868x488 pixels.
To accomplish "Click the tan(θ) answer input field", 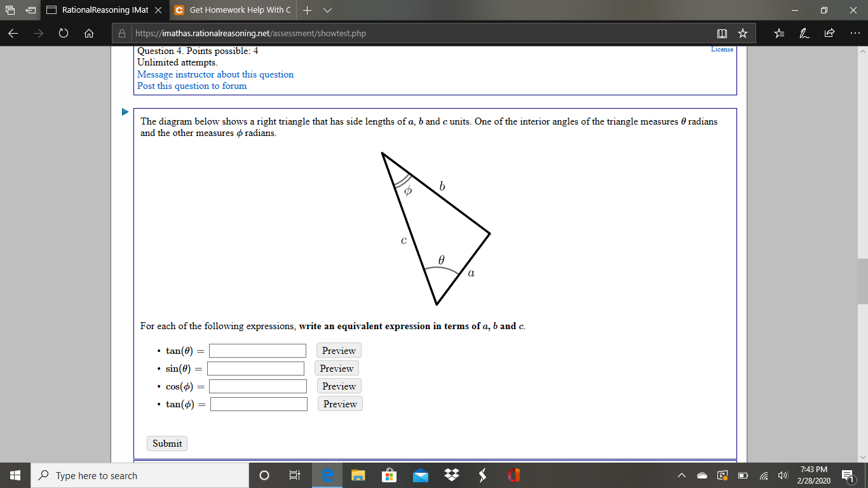I will coord(257,350).
